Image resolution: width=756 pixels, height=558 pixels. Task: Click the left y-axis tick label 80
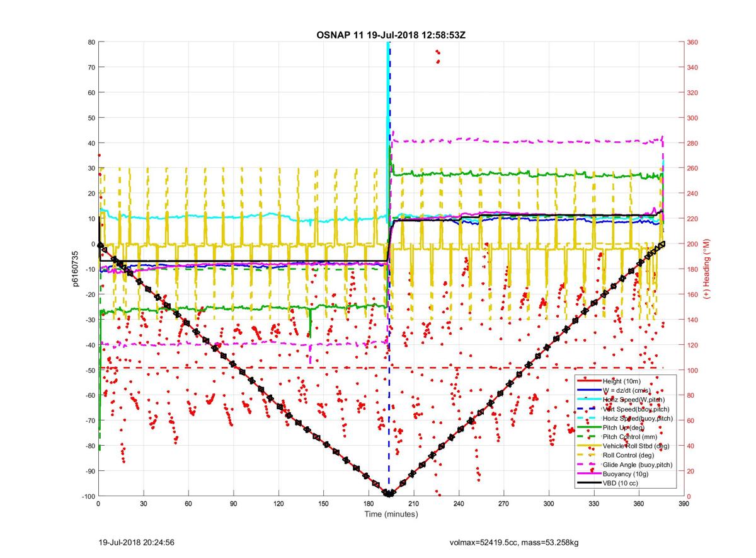coord(91,42)
